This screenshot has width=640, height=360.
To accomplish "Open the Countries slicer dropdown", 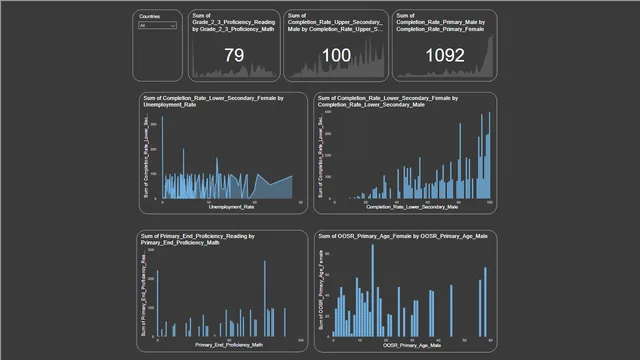I will (x=157, y=25).
